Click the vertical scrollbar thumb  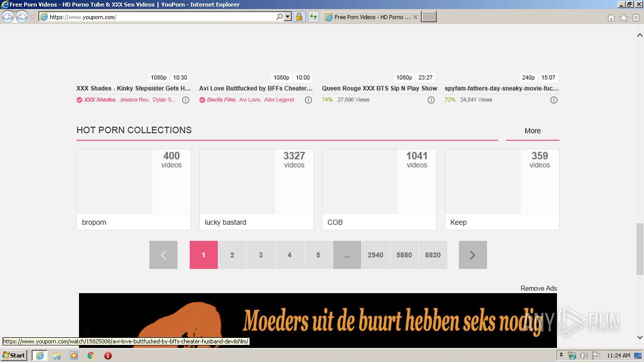coord(640,249)
